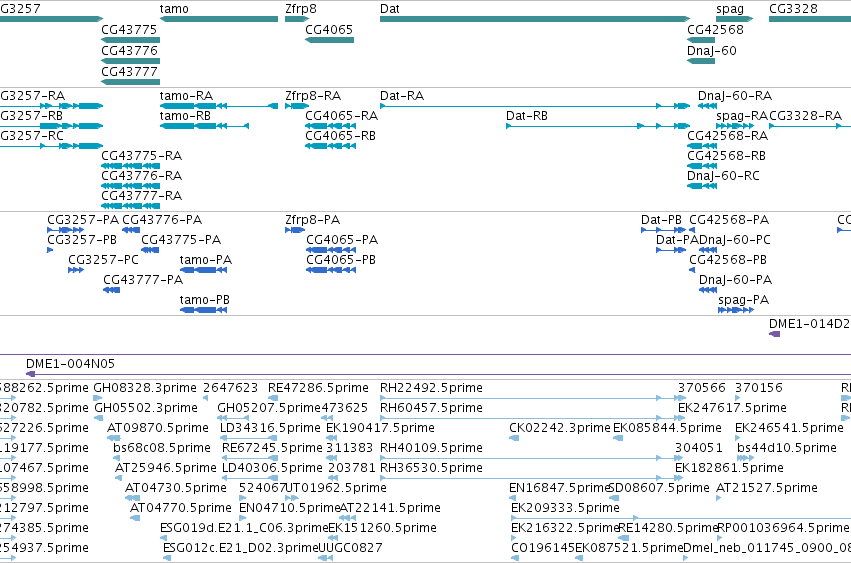
Task: Click protein CG3257-PA
Action: (x=83, y=220)
